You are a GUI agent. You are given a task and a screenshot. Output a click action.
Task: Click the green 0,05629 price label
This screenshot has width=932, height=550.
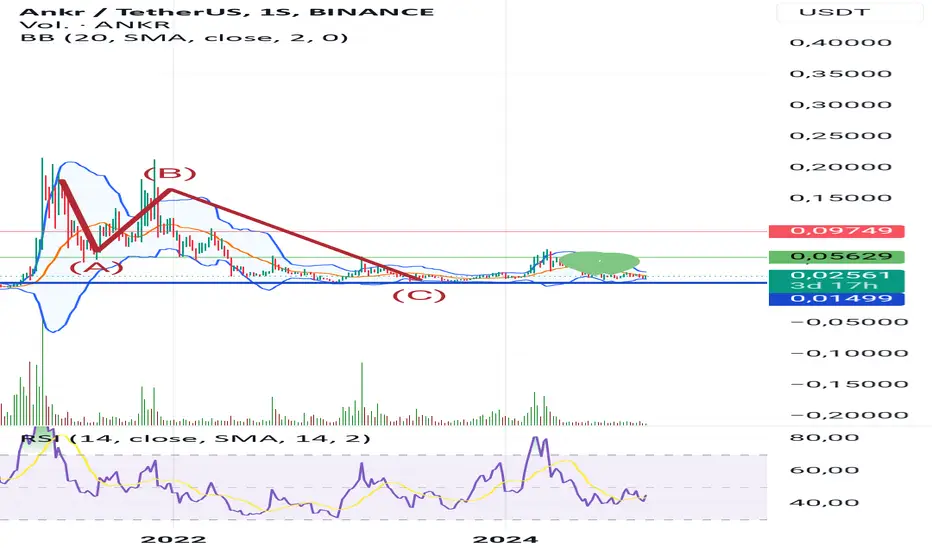(836, 256)
